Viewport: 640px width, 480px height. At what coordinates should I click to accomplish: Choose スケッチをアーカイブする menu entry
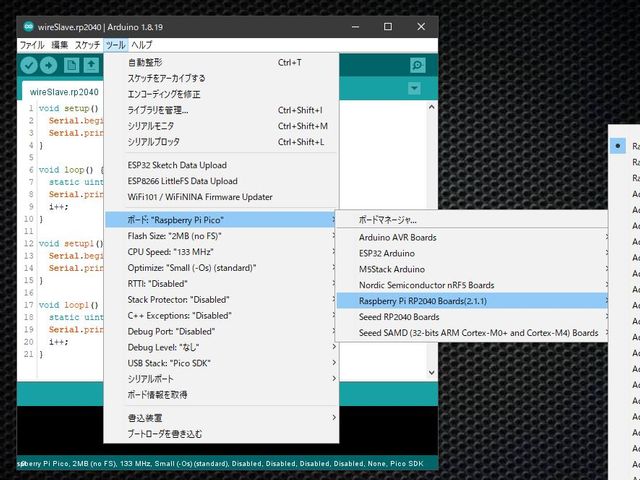tap(221, 78)
